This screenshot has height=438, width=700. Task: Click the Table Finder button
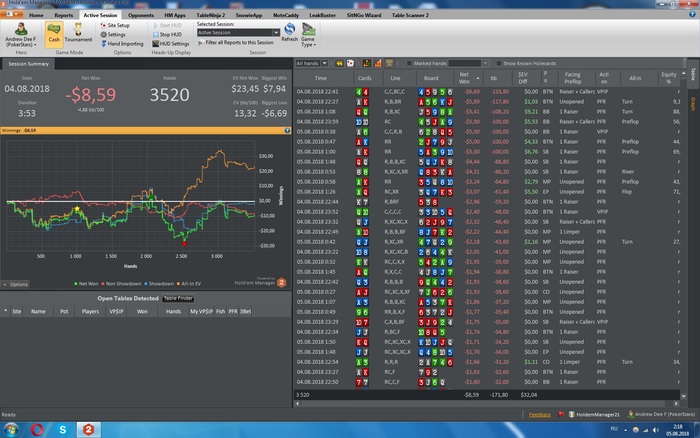[179, 299]
